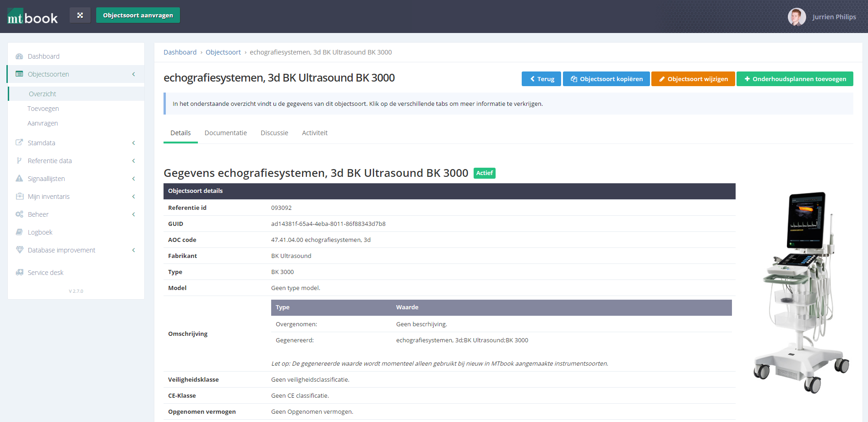Open the Dashboard sidebar icon

click(19, 56)
